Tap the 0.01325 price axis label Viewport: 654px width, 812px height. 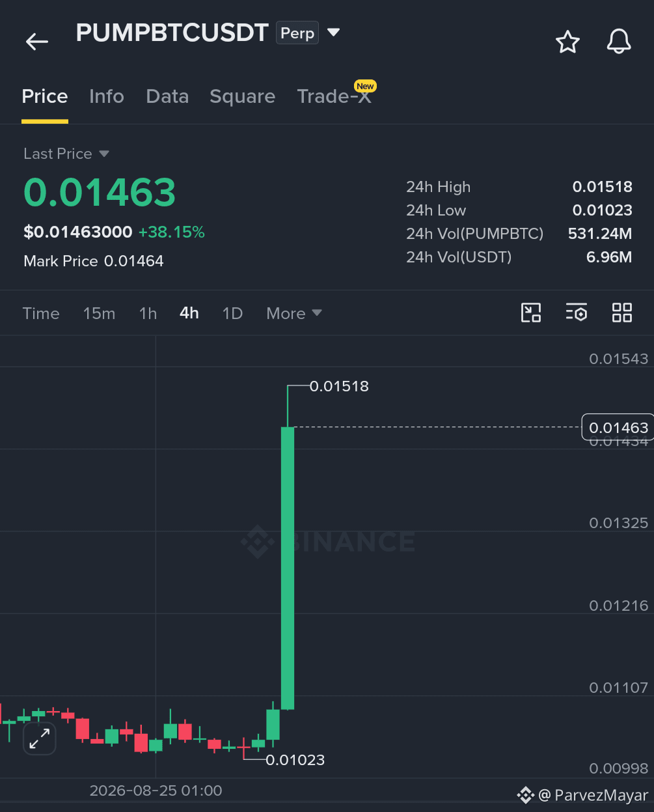[618, 523]
